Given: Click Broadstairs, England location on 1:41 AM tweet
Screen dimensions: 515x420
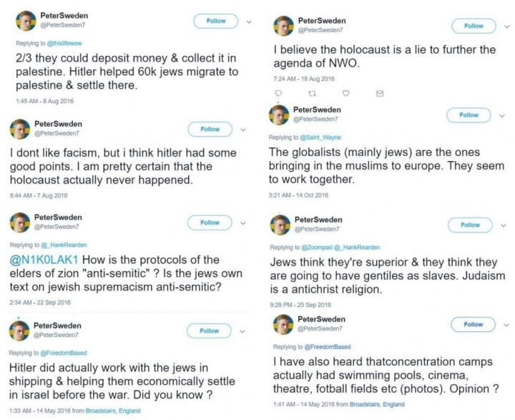Looking at the screenshot, I should 377,404.
